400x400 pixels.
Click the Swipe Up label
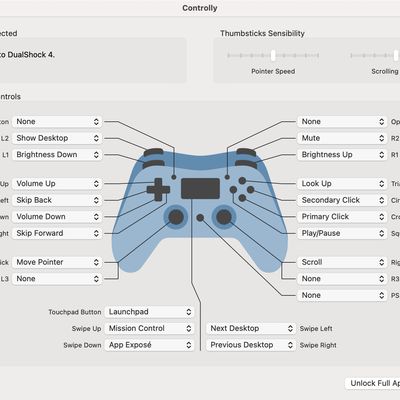click(x=86, y=329)
